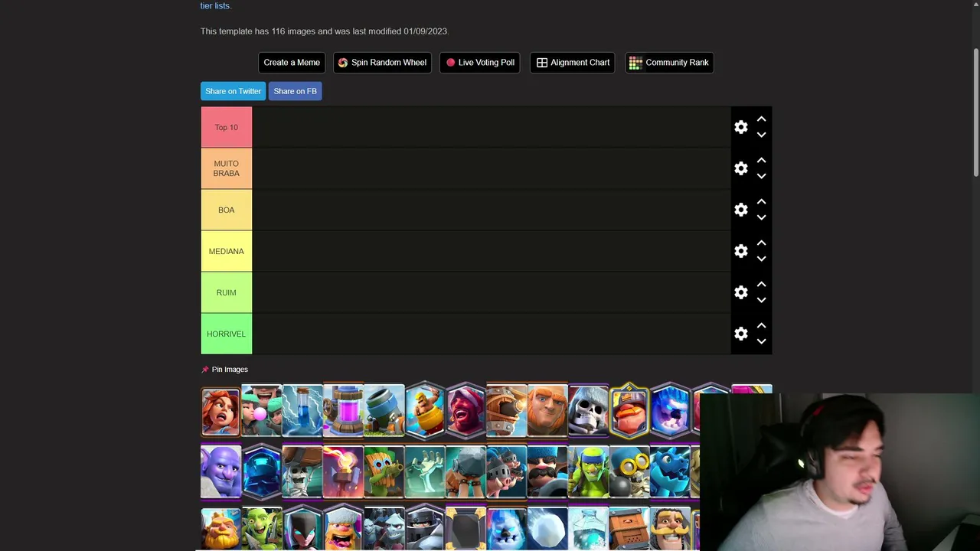Screen dimensions: 980x551
Task: Move the BOA tier row up
Action: 761,202
